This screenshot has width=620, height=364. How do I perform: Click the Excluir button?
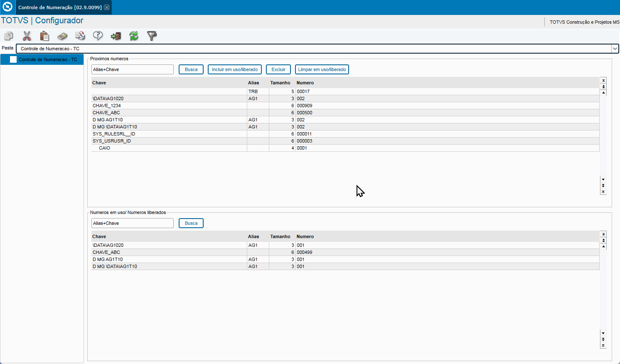click(278, 69)
